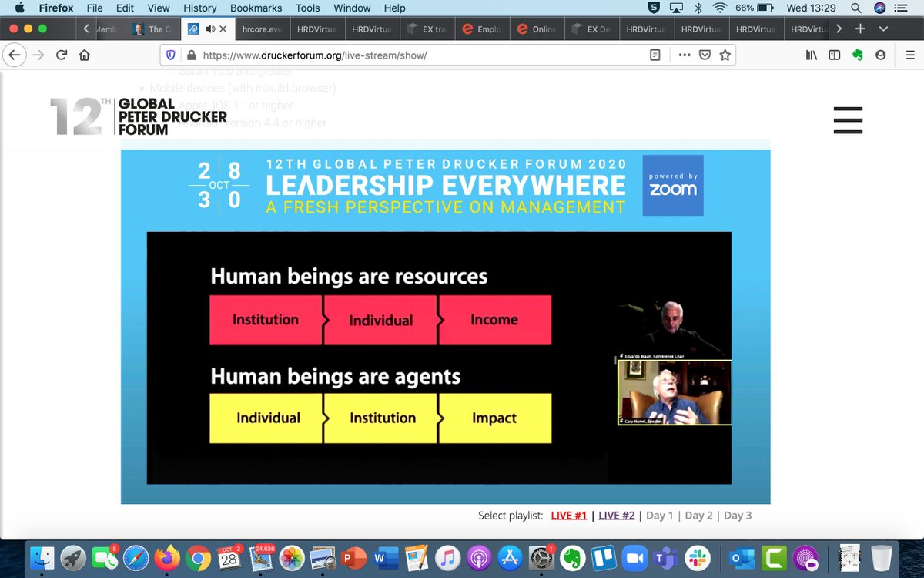Go to 12th Global Peter Drucker Forum logo
This screenshot has height=578, width=924.
(139, 116)
